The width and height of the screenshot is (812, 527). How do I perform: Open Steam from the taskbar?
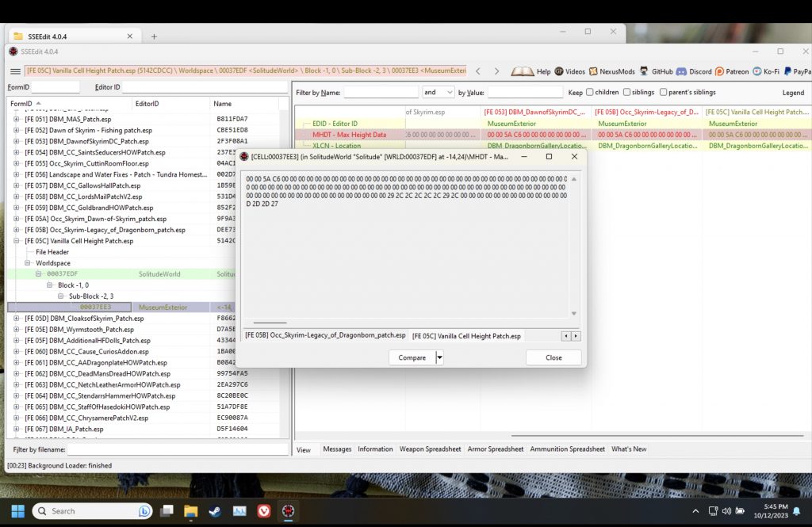[x=215, y=511]
